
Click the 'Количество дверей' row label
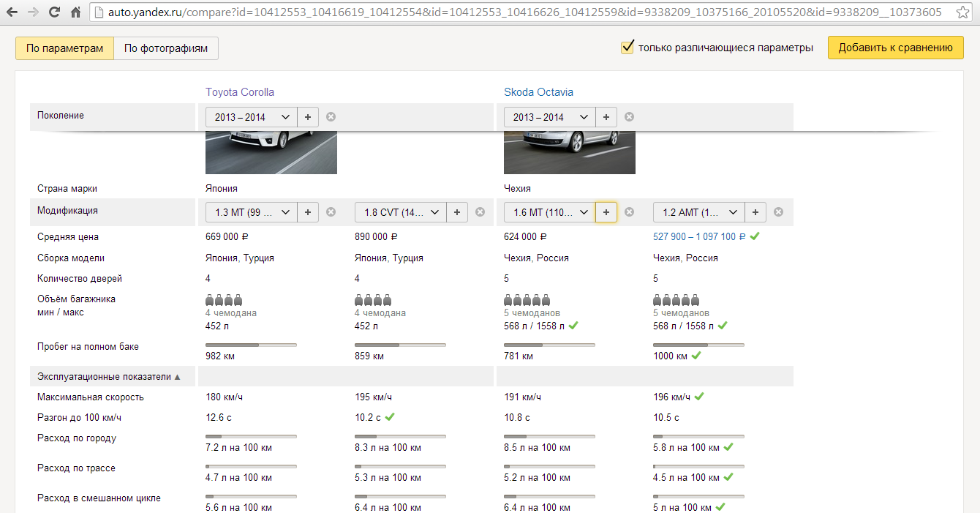tap(80, 279)
